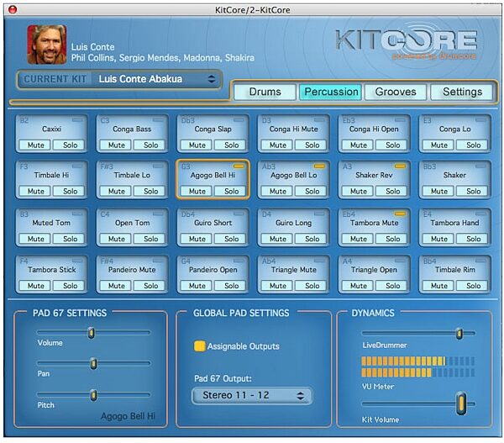Mute the Timbale Lo pad
The image size is (504, 443).
(116, 191)
